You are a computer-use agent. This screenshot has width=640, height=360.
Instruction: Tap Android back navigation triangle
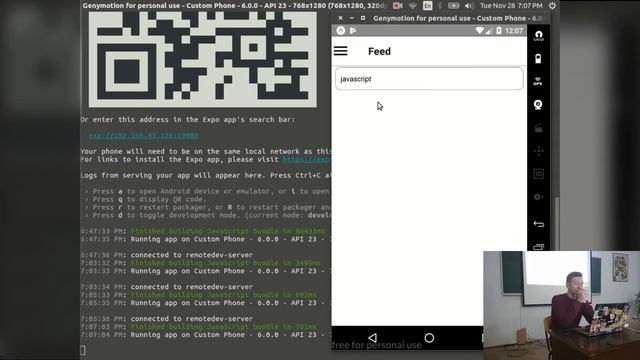[372, 338]
